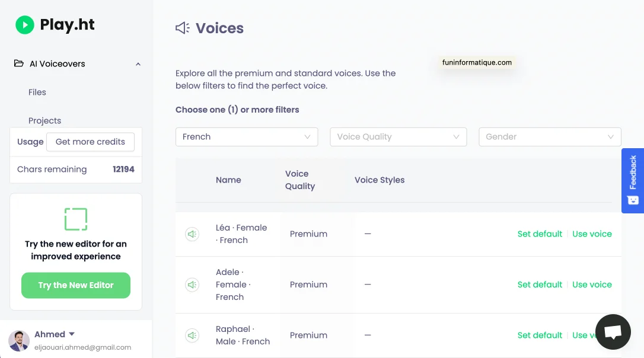Click the Try the New Editor button
The height and width of the screenshot is (358, 644).
click(x=76, y=285)
